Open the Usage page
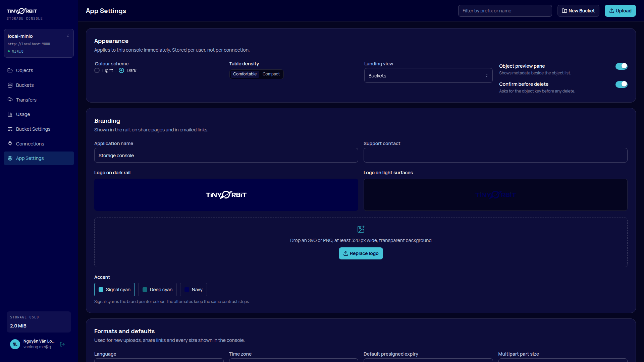 click(x=39, y=114)
